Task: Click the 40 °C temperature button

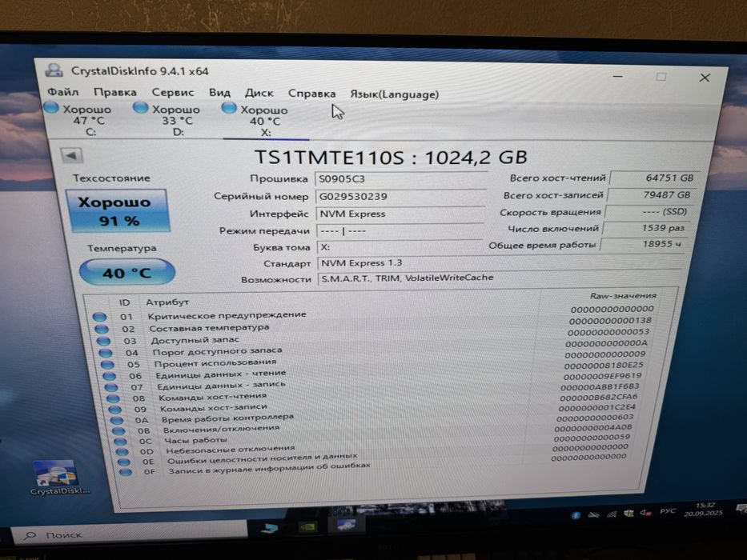Action: 127,272
